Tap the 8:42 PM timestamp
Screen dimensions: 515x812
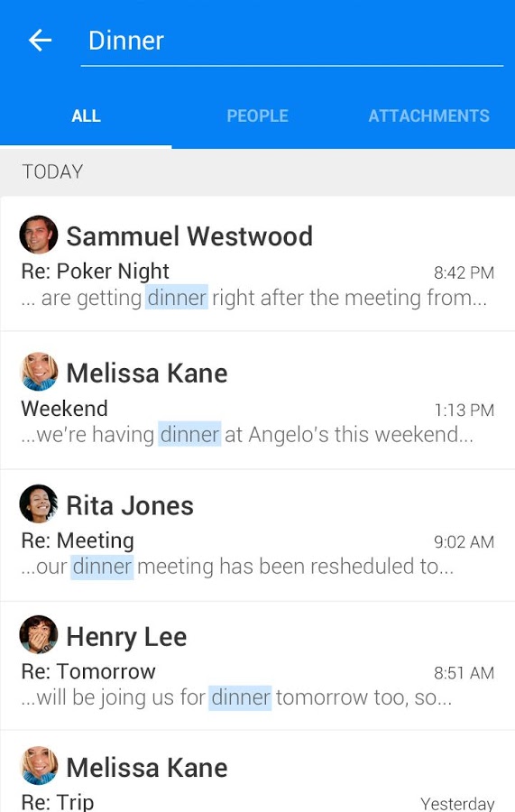[464, 272]
